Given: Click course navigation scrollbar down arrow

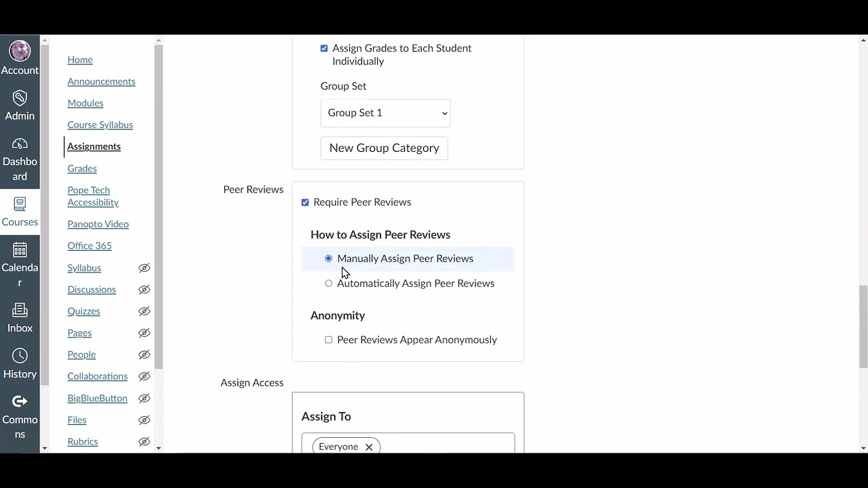Looking at the screenshot, I should coord(159,448).
